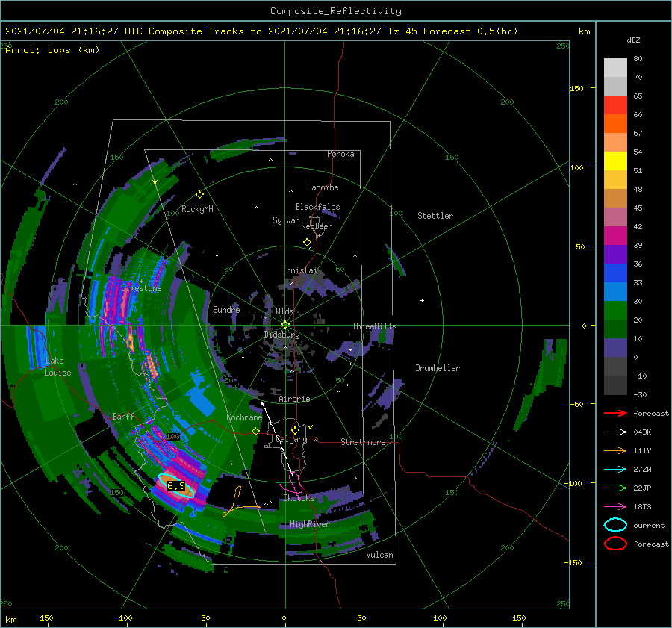Click the red forecast arrow in legend
Screen dimensions: 672x628
(615, 413)
